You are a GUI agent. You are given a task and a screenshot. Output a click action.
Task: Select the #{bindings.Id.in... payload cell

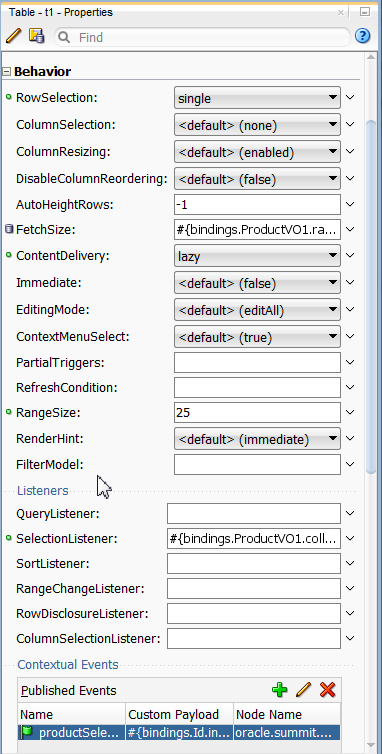coord(179,732)
